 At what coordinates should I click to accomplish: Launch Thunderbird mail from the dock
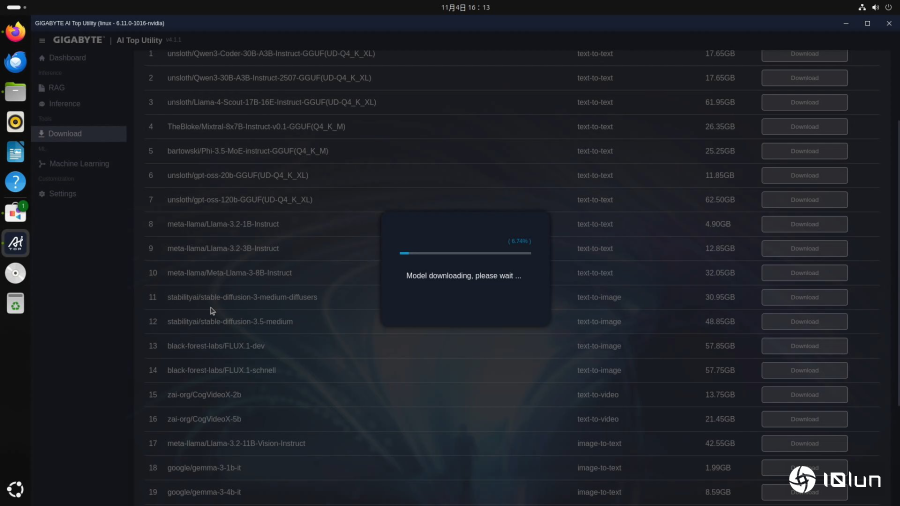click(15, 62)
